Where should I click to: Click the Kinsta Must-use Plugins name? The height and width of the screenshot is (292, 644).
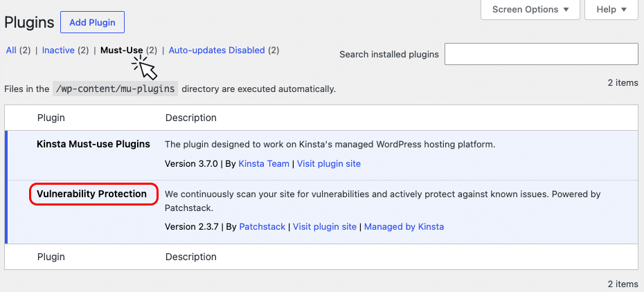click(93, 144)
